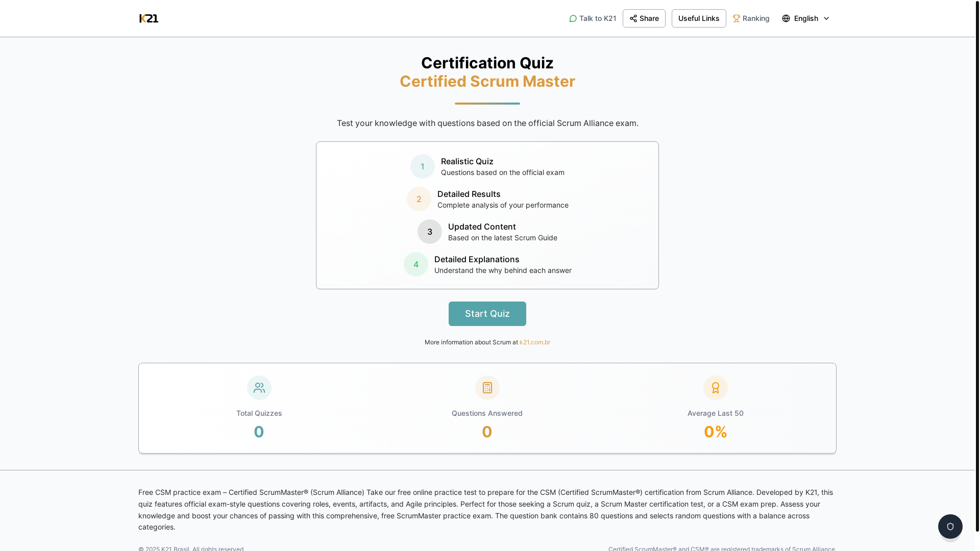Click the step 1 Realistic Quiz badge
The height and width of the screenshot is (551, 980).
coord(423,166)
